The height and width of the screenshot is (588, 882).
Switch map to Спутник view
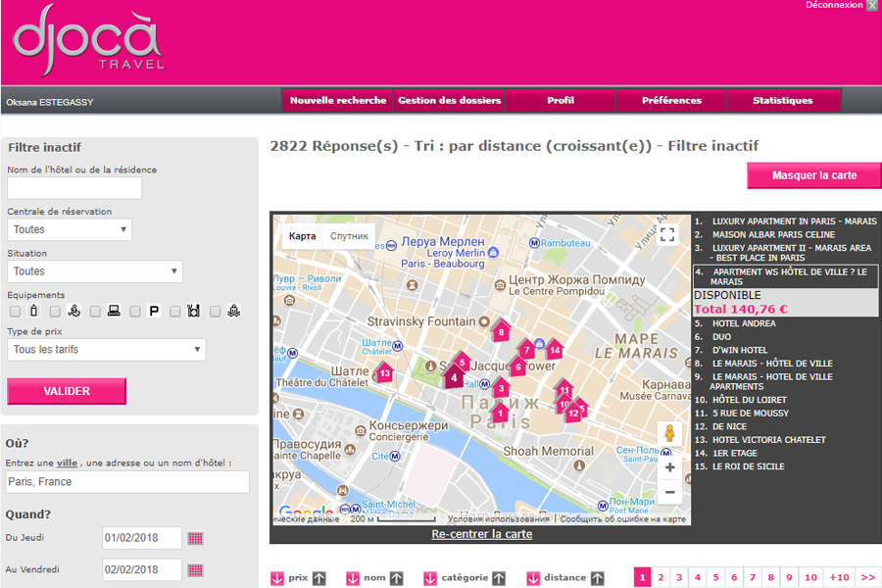point(349,236)
